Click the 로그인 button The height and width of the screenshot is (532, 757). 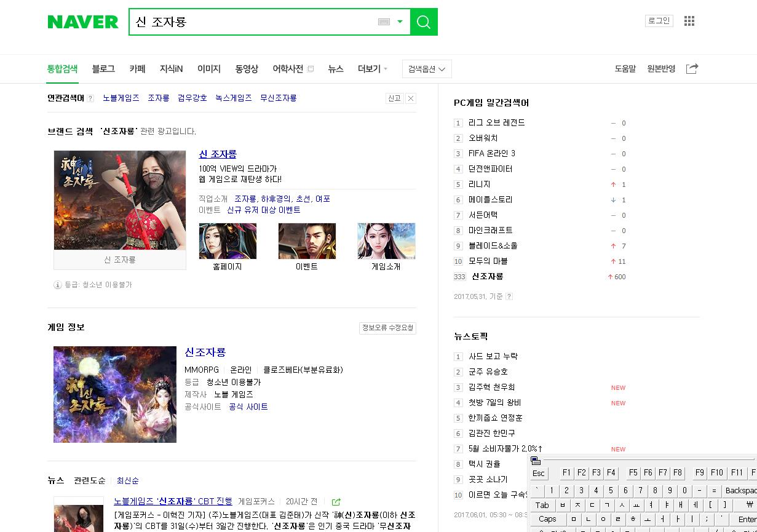659,21
